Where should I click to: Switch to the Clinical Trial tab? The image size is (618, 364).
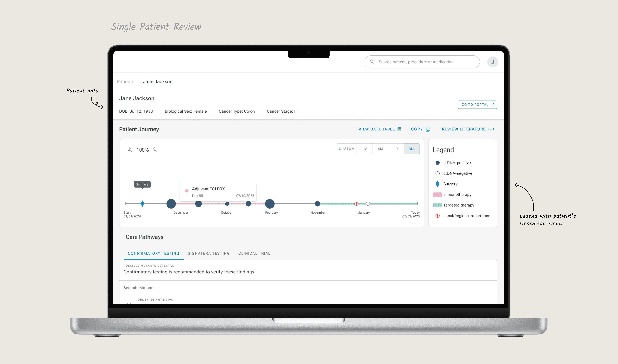point(254,253)
